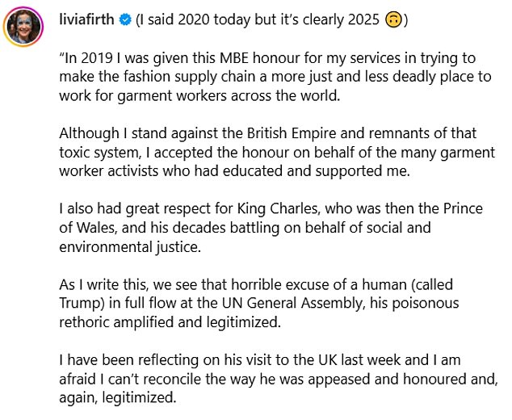Click the paragraph beginning "In 2019 I was given"
The image size is (512, 420).
click(266, 77)
